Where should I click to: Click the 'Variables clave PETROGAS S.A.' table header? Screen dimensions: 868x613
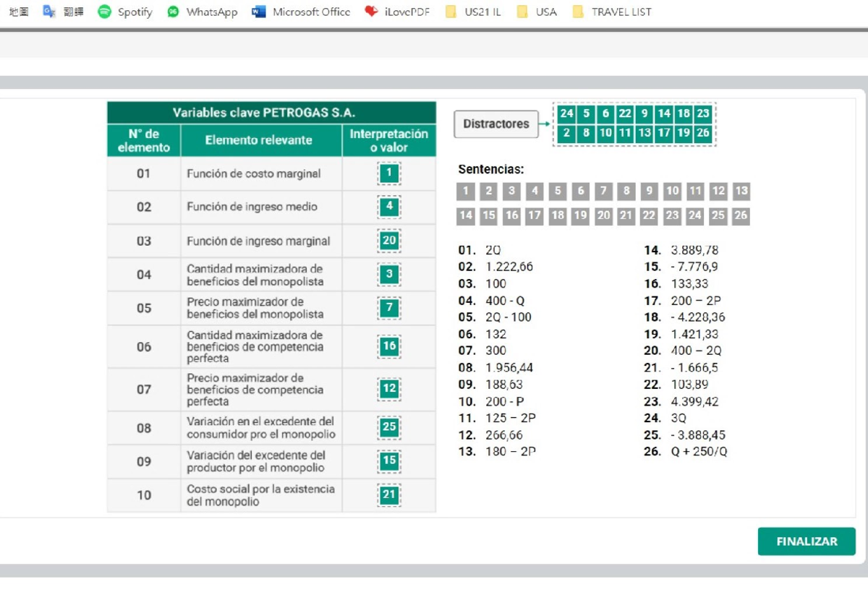point(271,113)
